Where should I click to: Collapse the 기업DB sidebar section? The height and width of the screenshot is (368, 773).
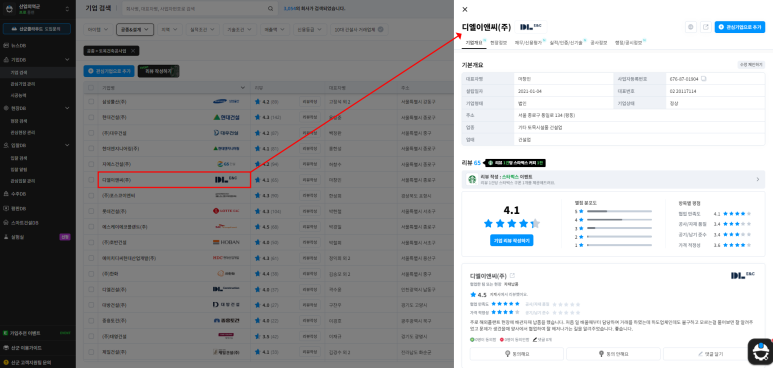click(x=67, y=59)
